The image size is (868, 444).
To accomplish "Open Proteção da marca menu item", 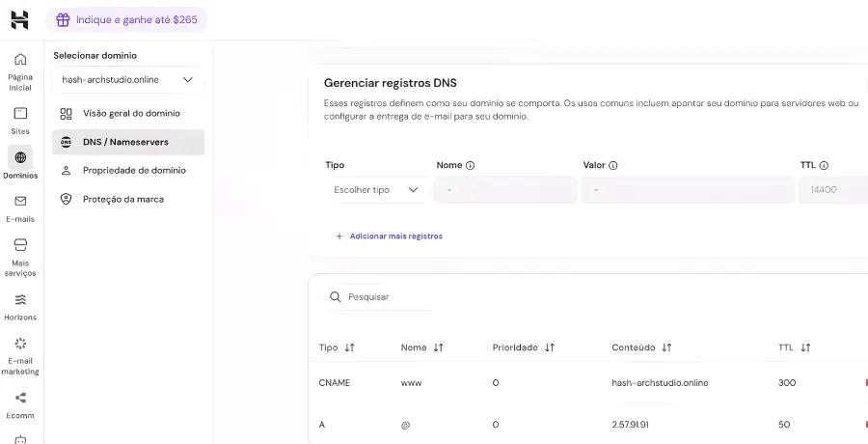I will pyautogui.click(x=128, y=199).
